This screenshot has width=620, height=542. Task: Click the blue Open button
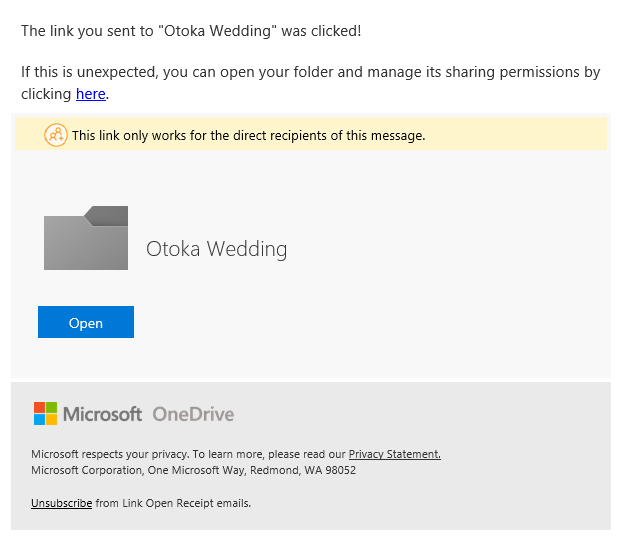pyautogui.click(x=86, y=322)
